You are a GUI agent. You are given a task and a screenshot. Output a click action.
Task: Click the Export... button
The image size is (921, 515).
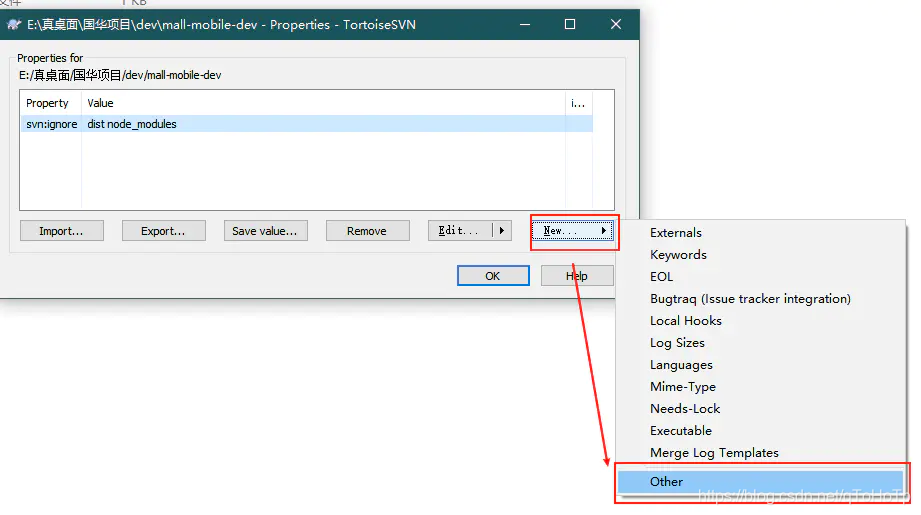163,231
